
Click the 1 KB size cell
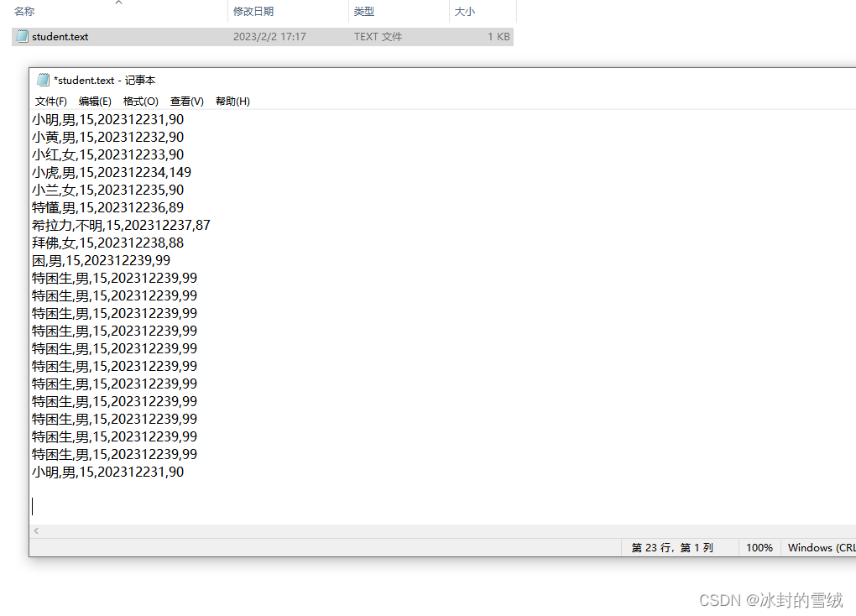tap(499, 37)
